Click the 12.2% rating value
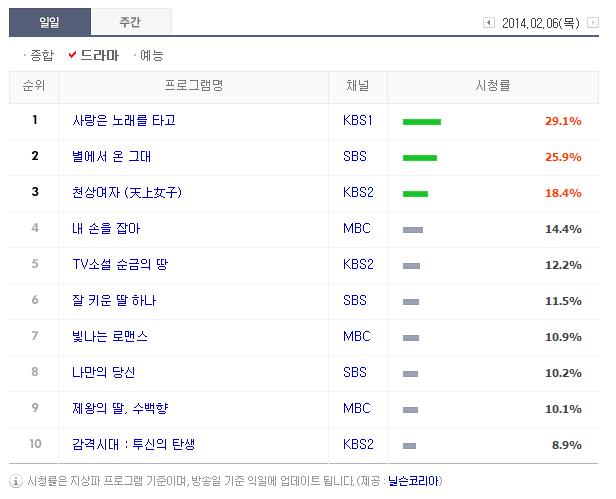616x499 pixels. [563, 265]
